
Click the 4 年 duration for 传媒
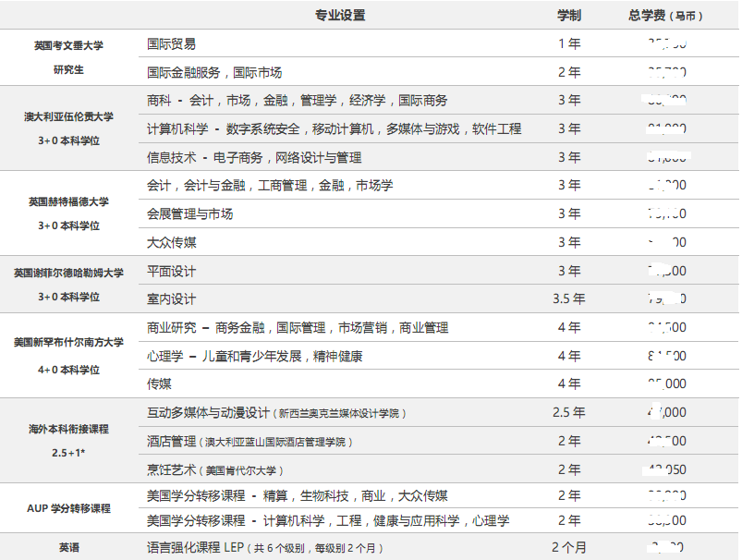pyautogui.click(x=569, y=383)
